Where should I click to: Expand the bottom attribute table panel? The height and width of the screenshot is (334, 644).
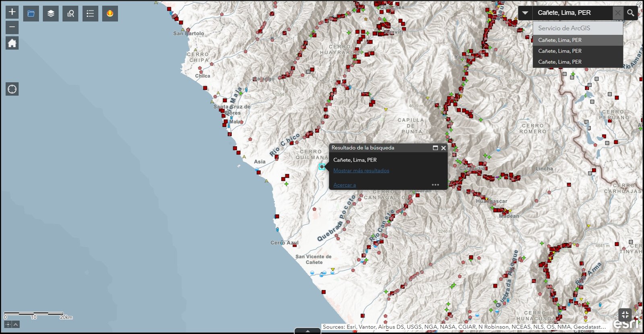coord(308,331)
